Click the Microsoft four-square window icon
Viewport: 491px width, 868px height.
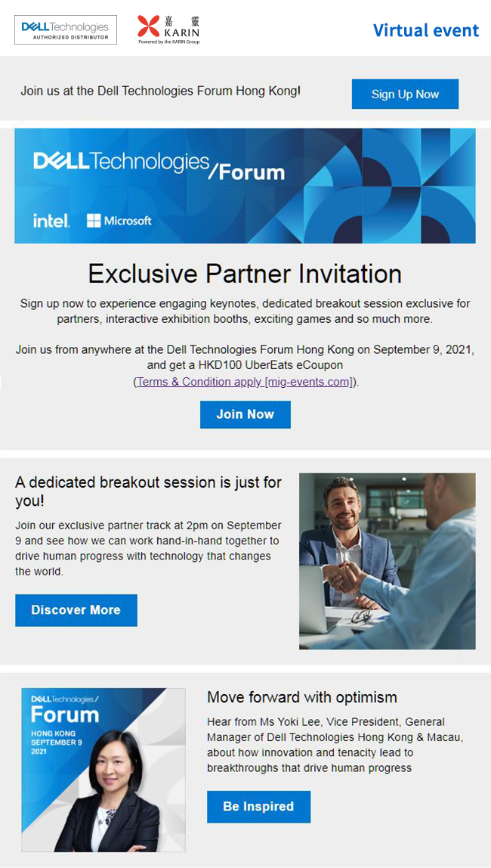94,221
